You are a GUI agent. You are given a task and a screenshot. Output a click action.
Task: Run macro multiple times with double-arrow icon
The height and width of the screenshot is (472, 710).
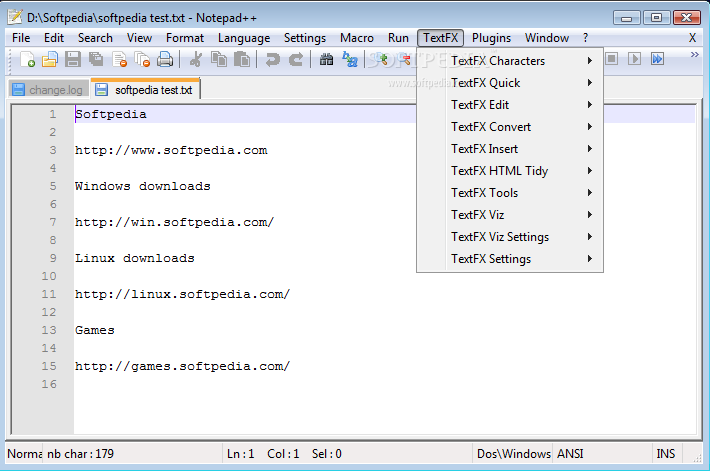(657, 58)
